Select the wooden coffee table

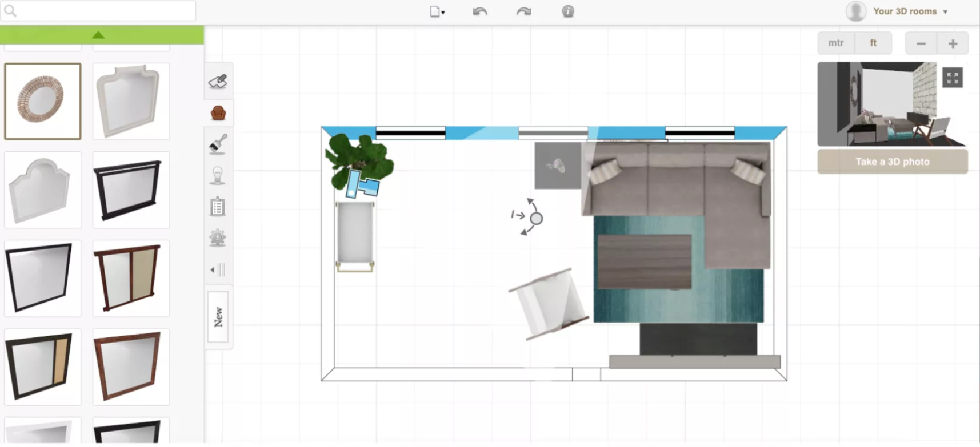pos(645,261)
